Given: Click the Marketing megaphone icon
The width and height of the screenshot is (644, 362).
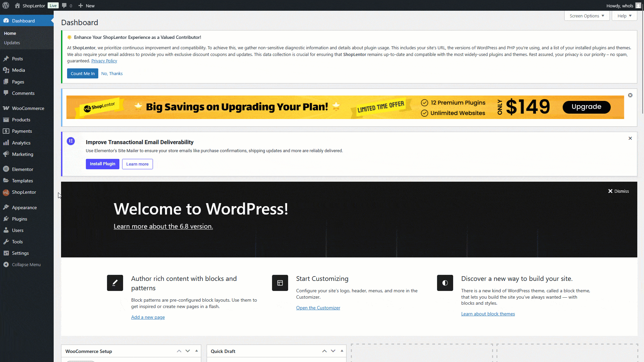Looking at the screenshot, I should pos(6,154).
